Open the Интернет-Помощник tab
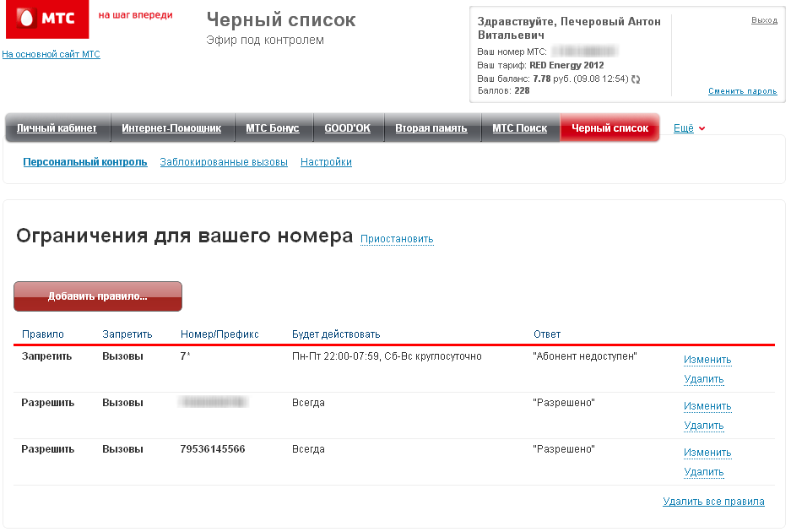Viewport: 791px width, 532px height. point(171,128)
